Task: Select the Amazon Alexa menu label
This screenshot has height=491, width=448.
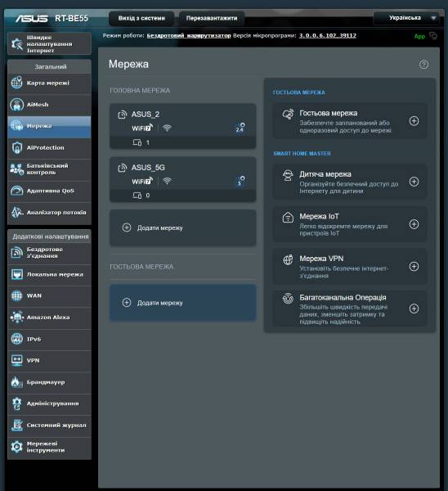Action: point(48,318)
